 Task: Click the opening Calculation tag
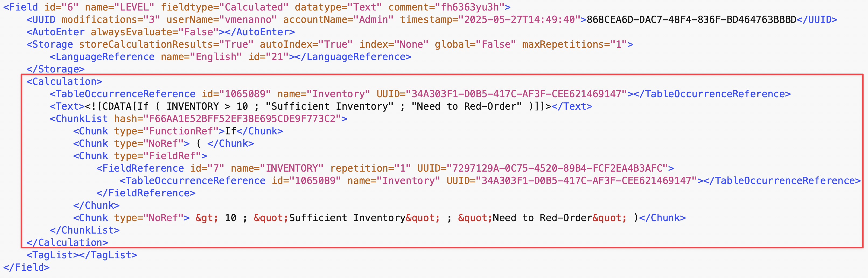point(64,82)
